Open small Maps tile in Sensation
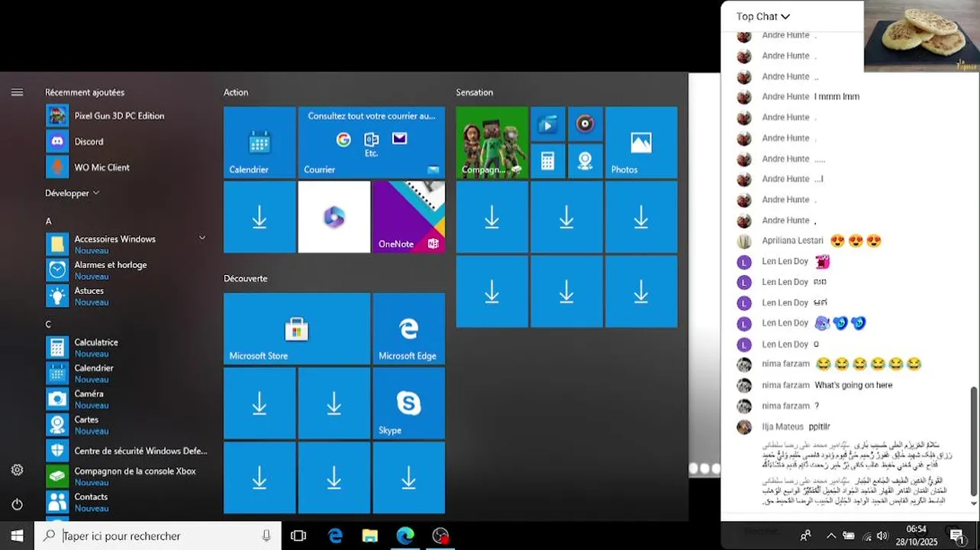This screenshot has height=550, width=980. (x=585, y=161)
